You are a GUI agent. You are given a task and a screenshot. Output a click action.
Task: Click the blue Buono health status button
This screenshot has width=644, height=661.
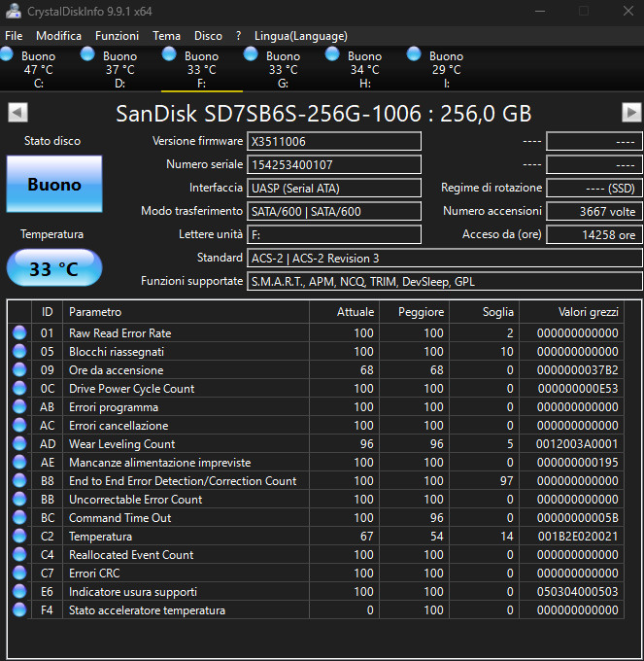click(54, 184)
